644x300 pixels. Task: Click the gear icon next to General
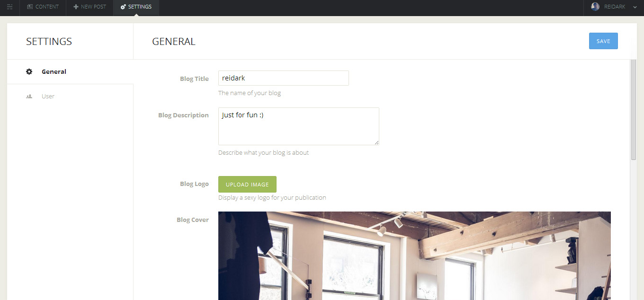click(x=29, y=71)
